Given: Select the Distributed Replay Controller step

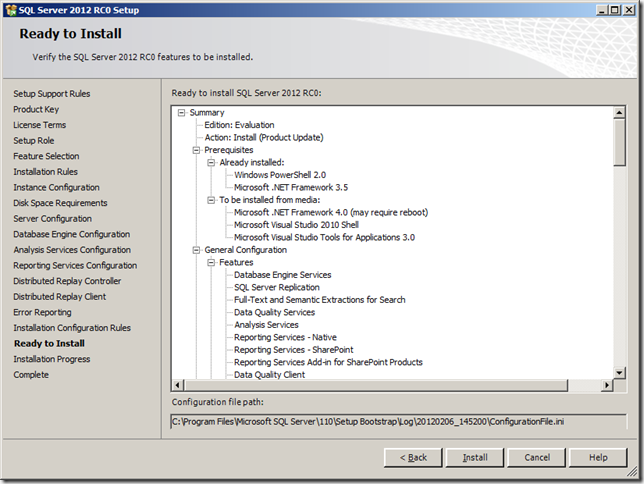Looking at the screenshot, I should [x=67, y=281].
